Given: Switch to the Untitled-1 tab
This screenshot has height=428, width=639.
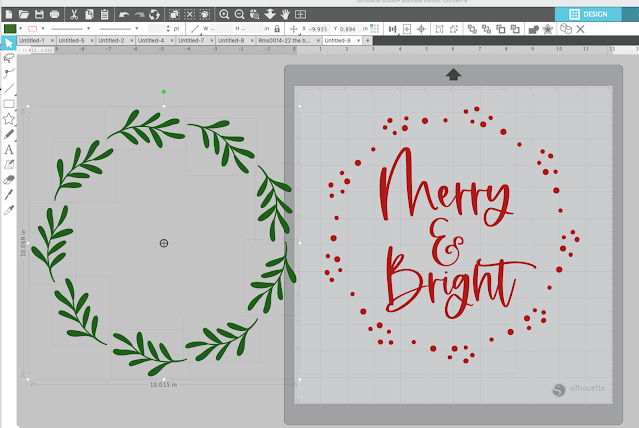Looking at the screenshot, I should click(x=32, y=41).
